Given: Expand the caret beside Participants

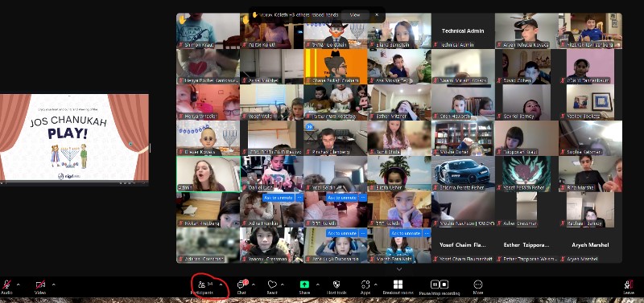Looking at the screenshot, I should [221, 285].
